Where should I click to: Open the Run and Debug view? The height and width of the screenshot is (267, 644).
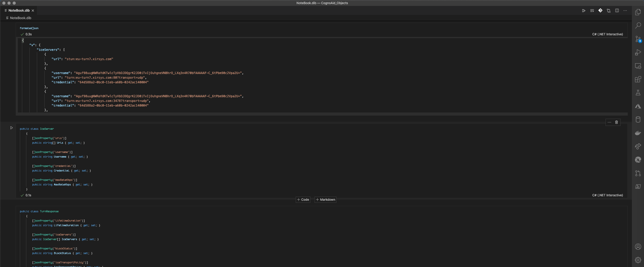click(638, 52)
